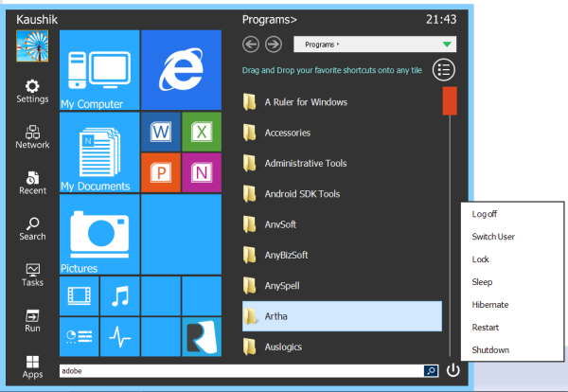This screenshot has height=392, width=568.
Task: Open the pie chart list tile
Action: coord(79,337)
